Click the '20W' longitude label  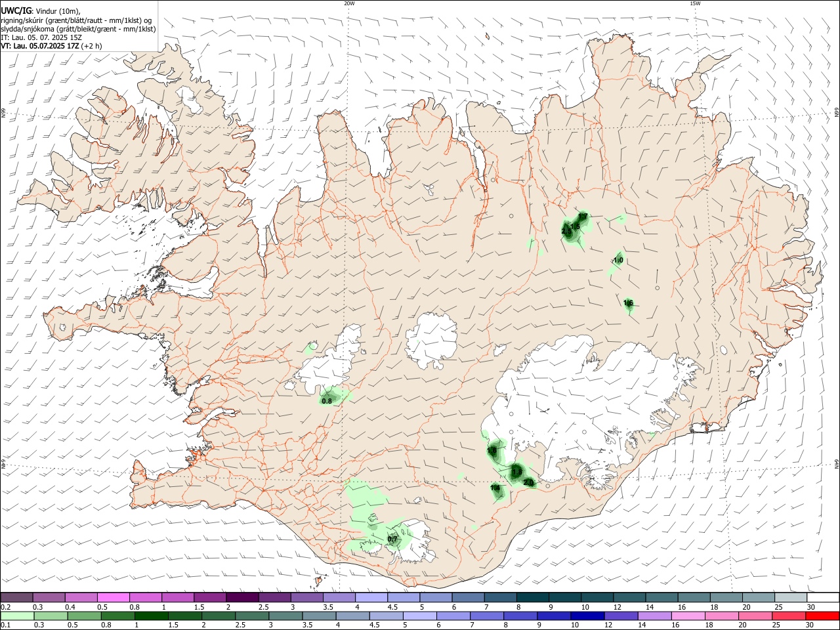click(349, 3)
